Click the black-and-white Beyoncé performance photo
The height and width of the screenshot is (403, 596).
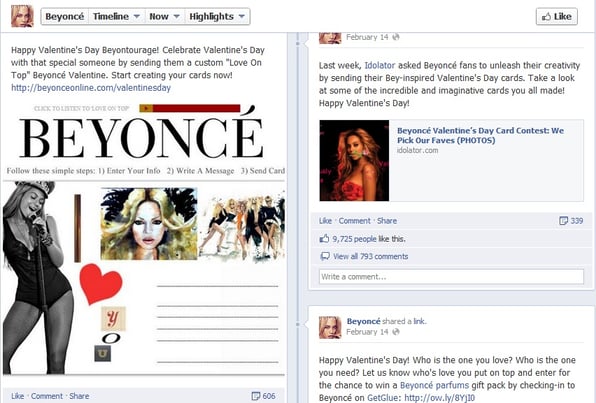pos(37,278)
